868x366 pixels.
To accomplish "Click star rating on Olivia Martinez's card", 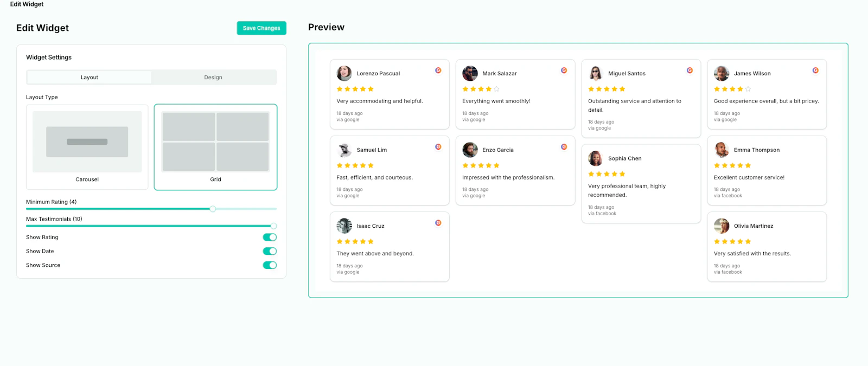I will click(732, 241).
